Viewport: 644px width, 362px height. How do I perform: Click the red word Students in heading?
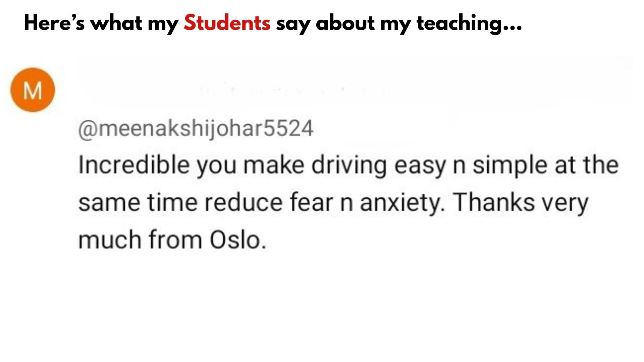click(x=227, y=23)
